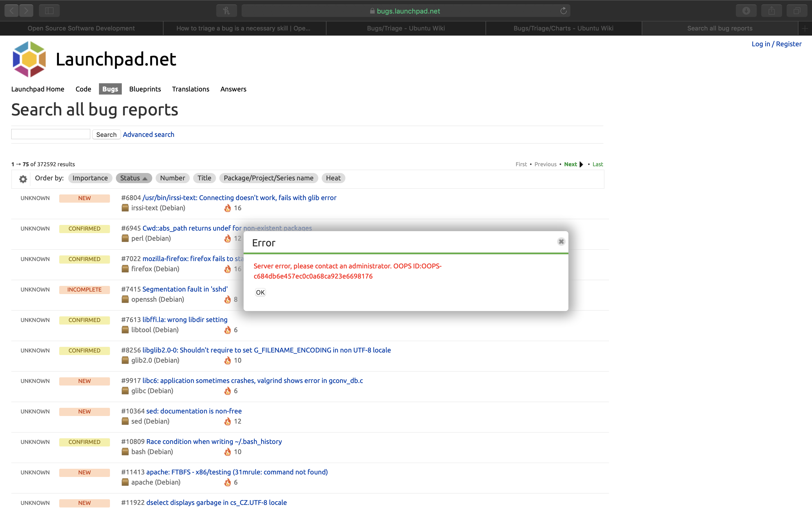Switch to Bugs/Triage/Charts - Ubuntu Wiki tab
Screen dimensions: 812x508
tap(563, 29)
